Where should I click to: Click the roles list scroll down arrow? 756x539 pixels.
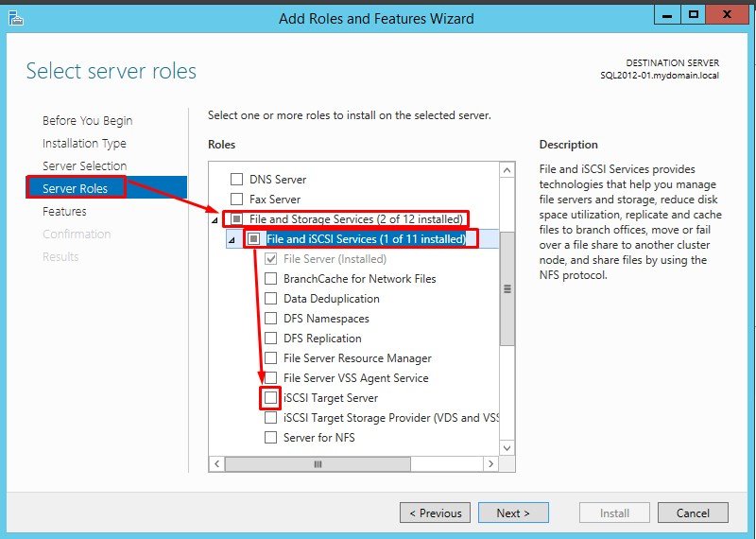[507, 447]
